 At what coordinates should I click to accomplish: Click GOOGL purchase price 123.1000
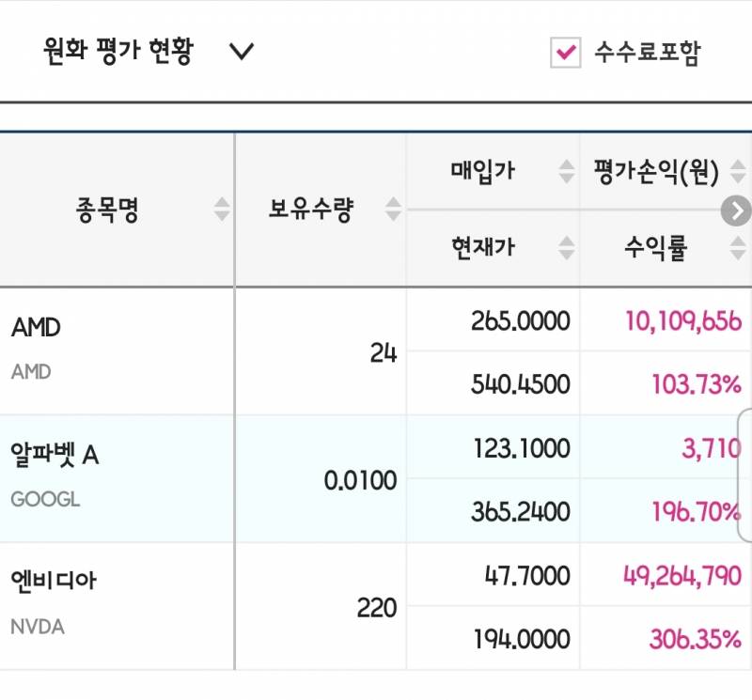coord(522,449)
